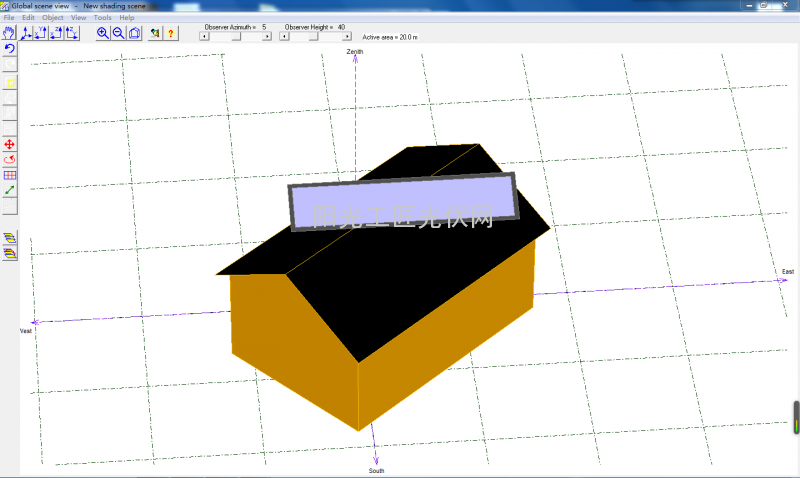Image resolution: width=800 pixels, height=478 pixels.
Task: Click Observer Azimuth slider left arrow
Action: pyautogui.click(x=203, y=36)
